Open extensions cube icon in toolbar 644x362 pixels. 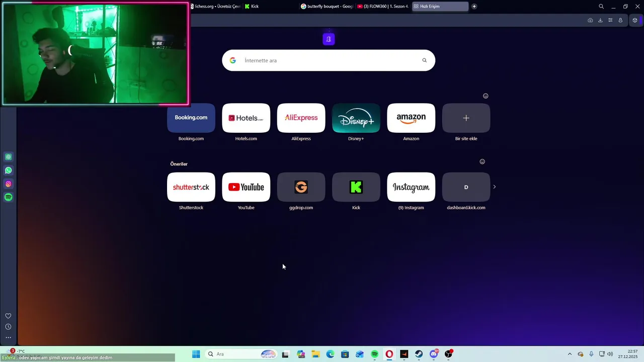click(x=635, y=20)
